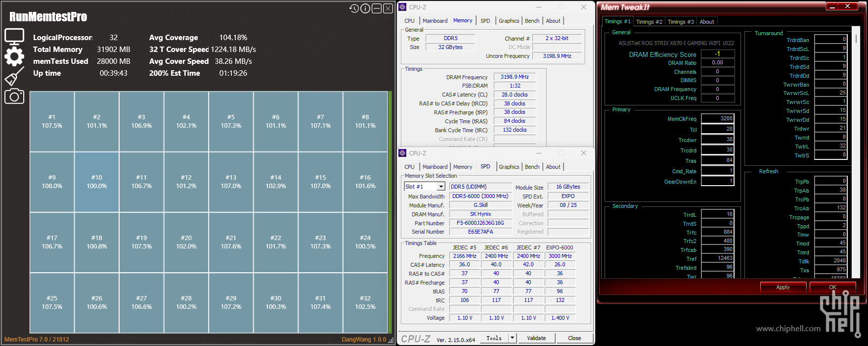868x346 pixels.
Task: Open Mainboard tab in the CPU-Z Memory window
Action: (435, 21)
